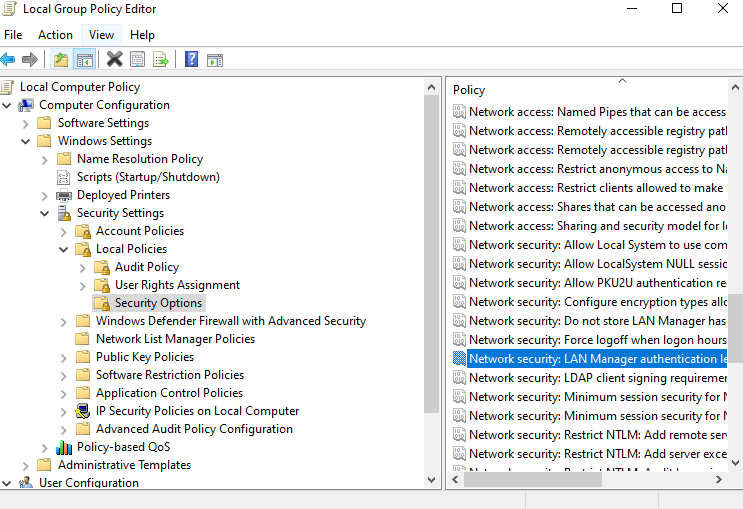Click the Computer Configuration icon
The width and height of the screenshot is (743, 509).
point(26,105)
